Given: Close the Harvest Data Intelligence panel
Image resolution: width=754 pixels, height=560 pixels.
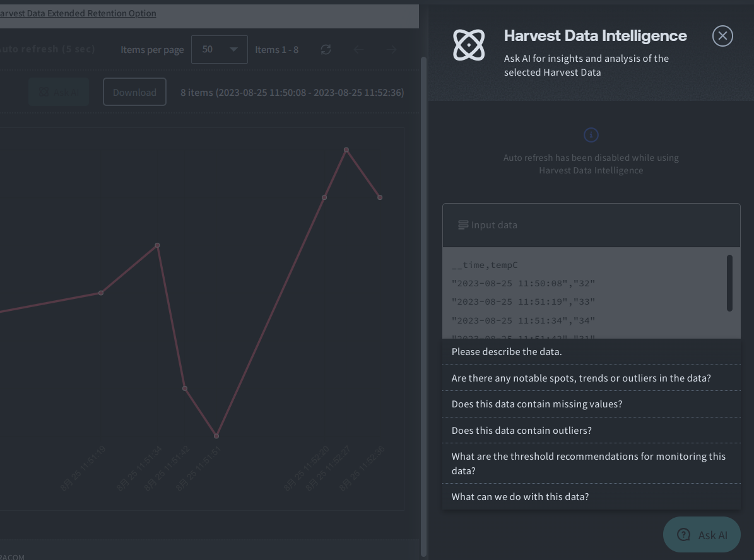Looking at the screenshot, I should click(722, 36).
